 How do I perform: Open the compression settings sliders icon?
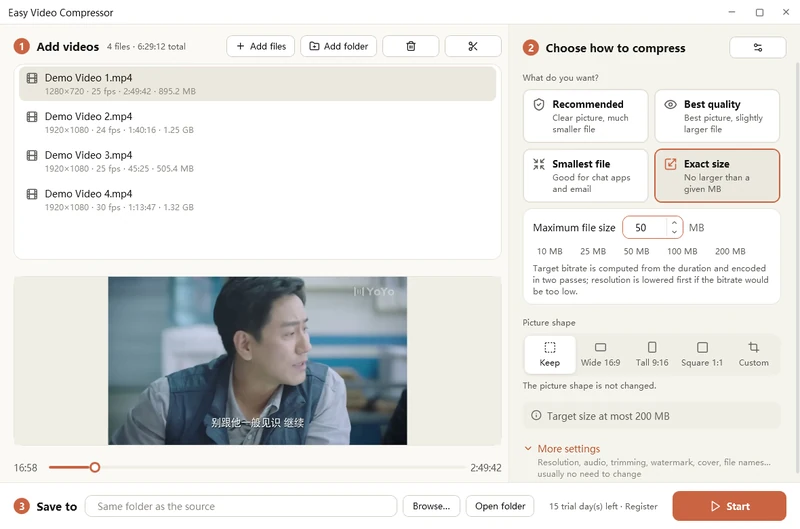[x=758, y=47]
